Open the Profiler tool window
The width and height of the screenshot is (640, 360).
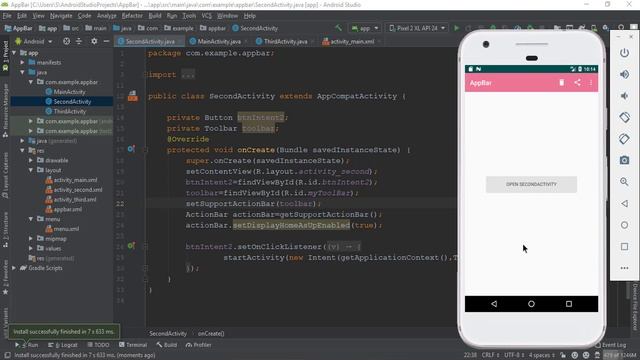(x=198, y=345)
